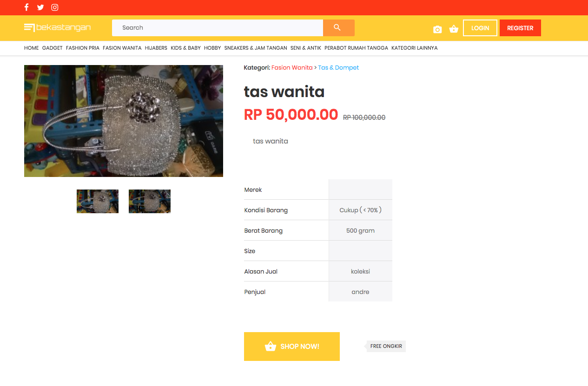This screenshot has height=386, width=588.
Task: Click the FREE ONGKIR tag
Action: coord(386,346)
